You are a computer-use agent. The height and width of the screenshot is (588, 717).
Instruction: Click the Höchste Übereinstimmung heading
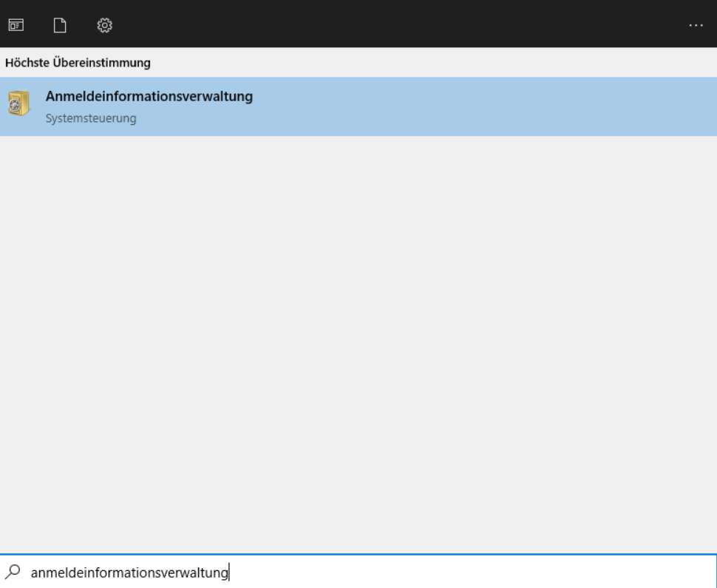[78, 63]
